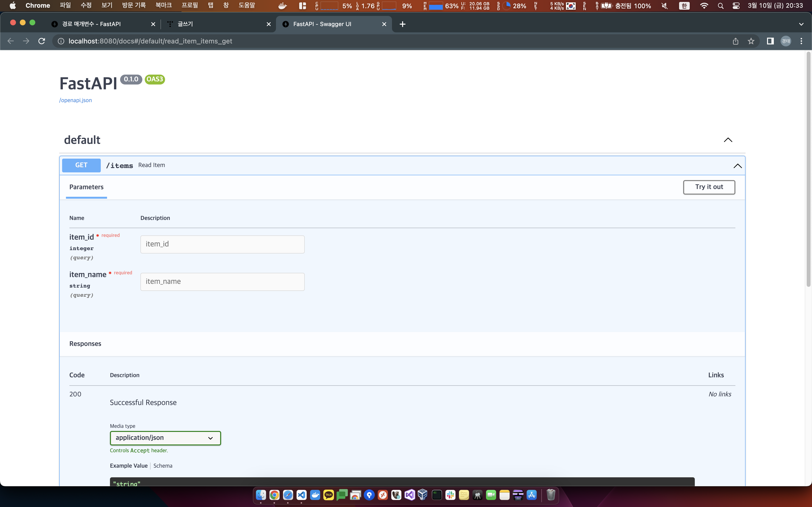Screen dimensions: 812x507
Task: Click the Try it out button
Action: 709,187
